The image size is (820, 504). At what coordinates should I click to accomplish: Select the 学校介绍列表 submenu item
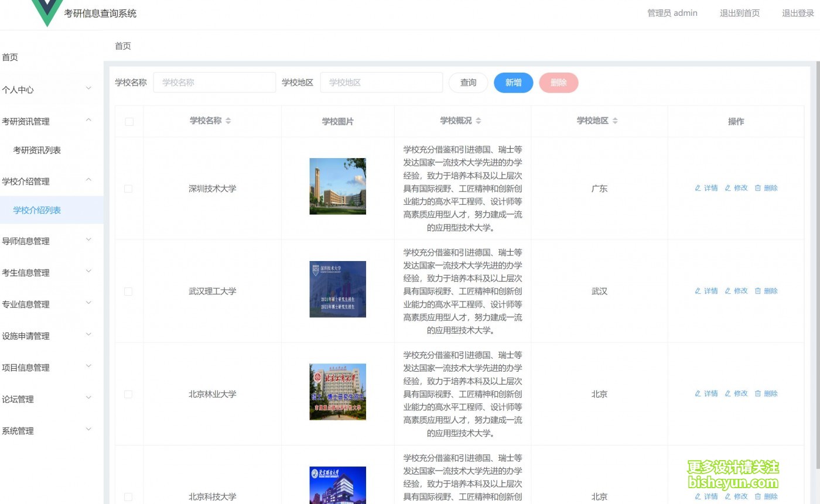pyautogui.click(x=52, y=210)
